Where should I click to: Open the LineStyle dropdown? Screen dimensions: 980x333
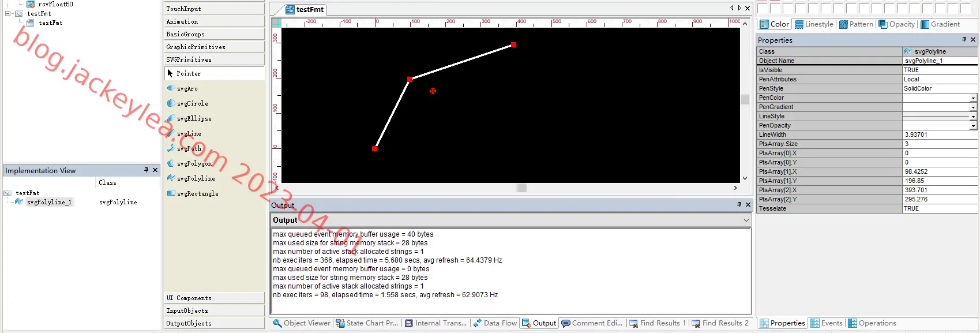coord(973,117)
